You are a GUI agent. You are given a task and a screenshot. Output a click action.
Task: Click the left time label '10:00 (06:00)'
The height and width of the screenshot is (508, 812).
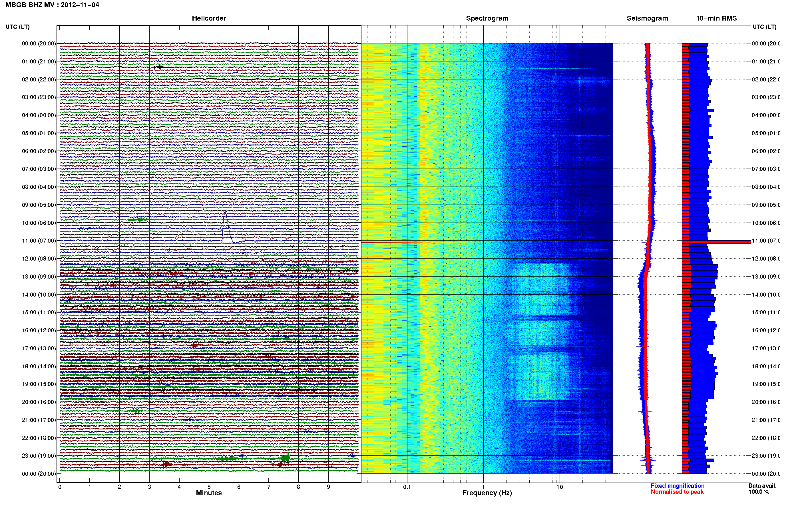point(39,223)
